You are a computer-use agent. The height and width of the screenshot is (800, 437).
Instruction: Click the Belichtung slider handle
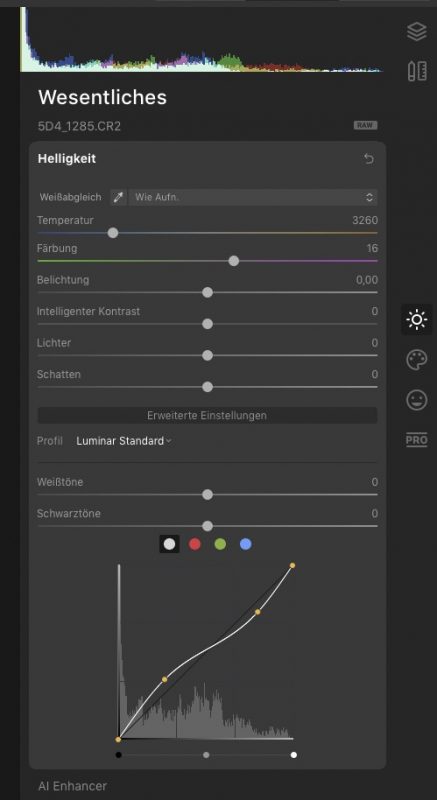(207, 292)
